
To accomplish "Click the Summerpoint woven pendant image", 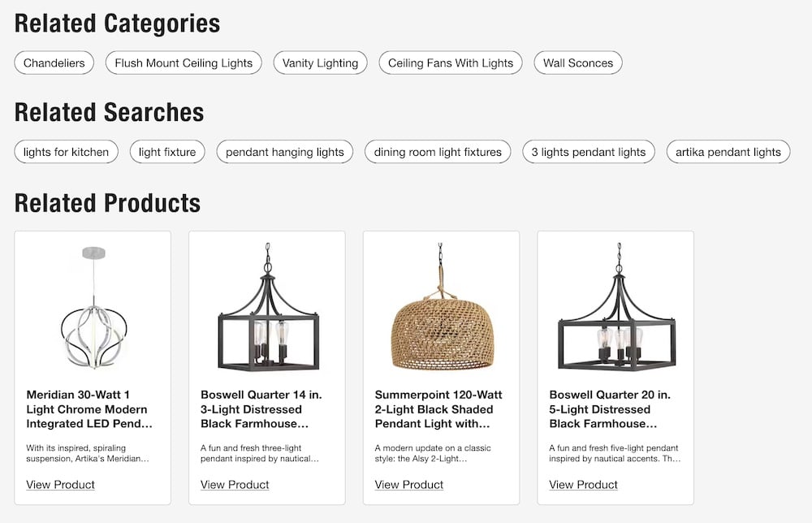I will point(441,308).
